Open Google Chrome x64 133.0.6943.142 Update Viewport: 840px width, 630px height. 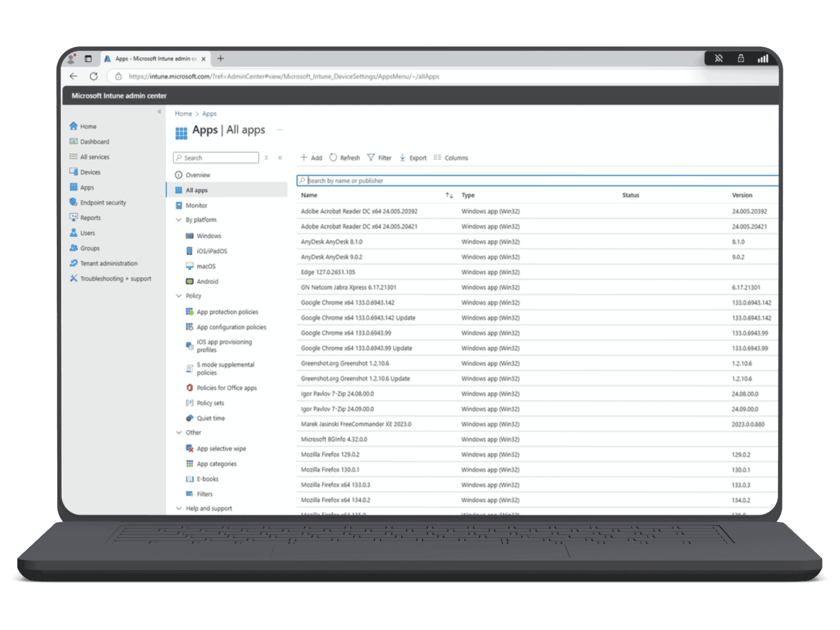[358, 318]
